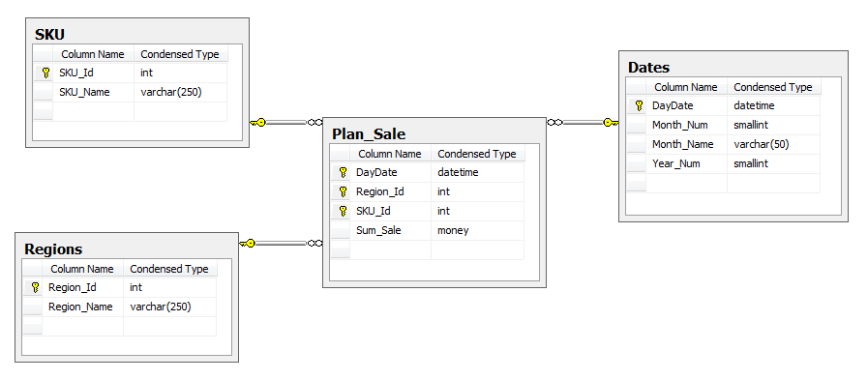Click the Column Name header in SKU table
This screenshot has width=868, height=380.
(x=93, y=54)
